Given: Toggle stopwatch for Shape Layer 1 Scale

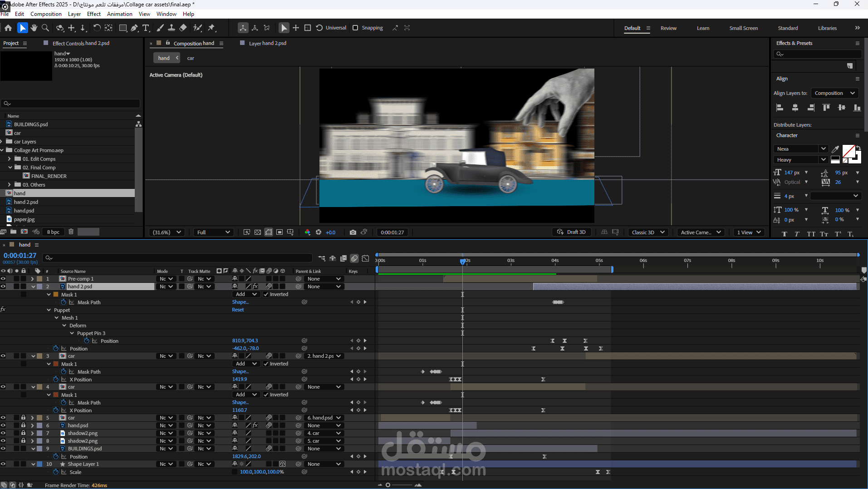Looking at the screenshot, I should tap(56, 472).
